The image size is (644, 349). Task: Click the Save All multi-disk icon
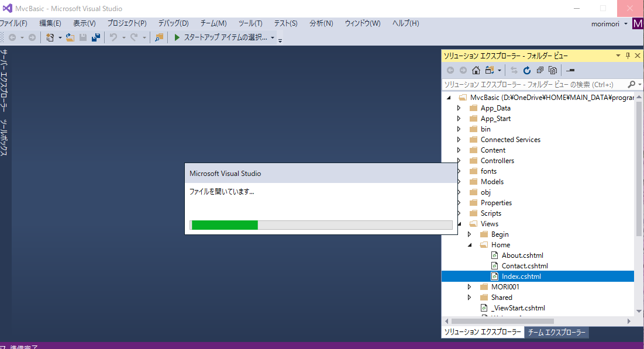[x=96, y=37]
